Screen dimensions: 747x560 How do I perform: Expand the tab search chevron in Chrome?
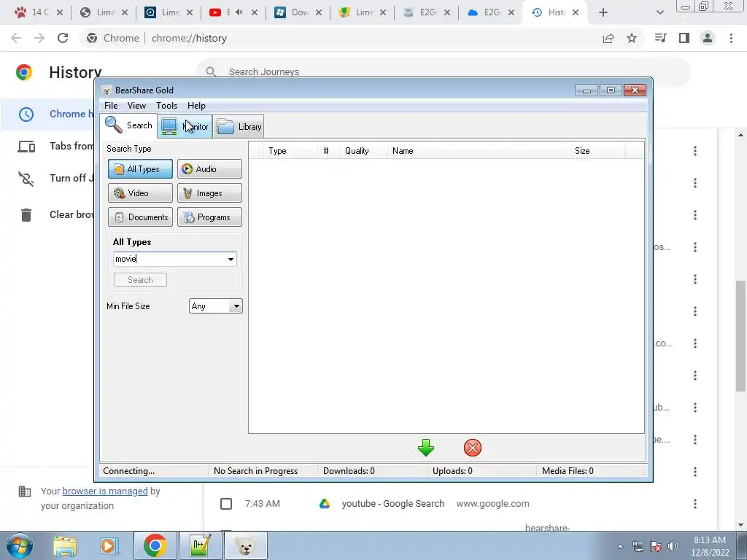pos(659,12)
